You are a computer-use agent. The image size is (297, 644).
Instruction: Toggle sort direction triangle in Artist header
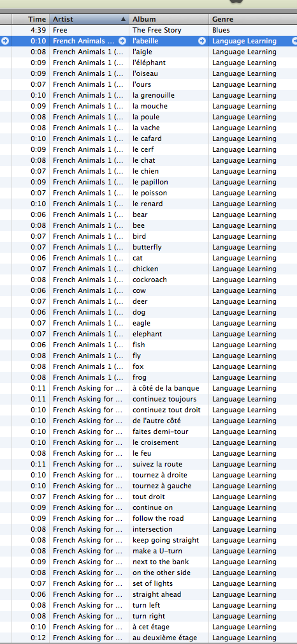pos(124,19)
